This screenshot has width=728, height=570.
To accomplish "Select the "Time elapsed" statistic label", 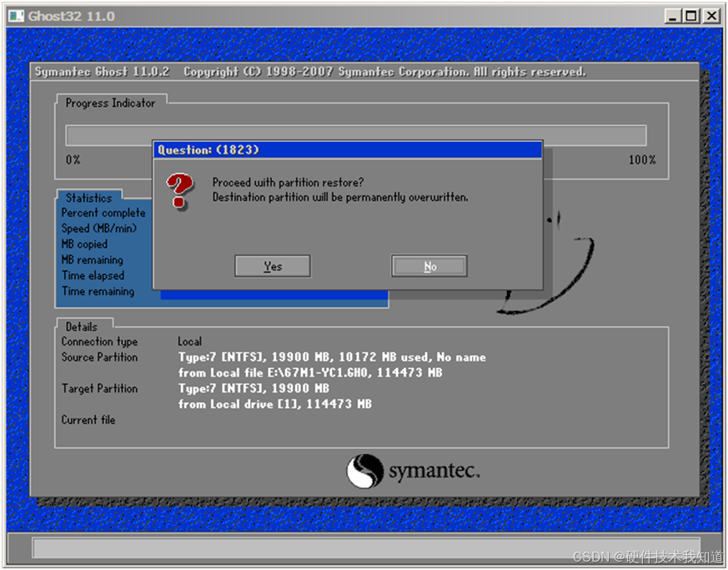I will (x=93, y=275).
